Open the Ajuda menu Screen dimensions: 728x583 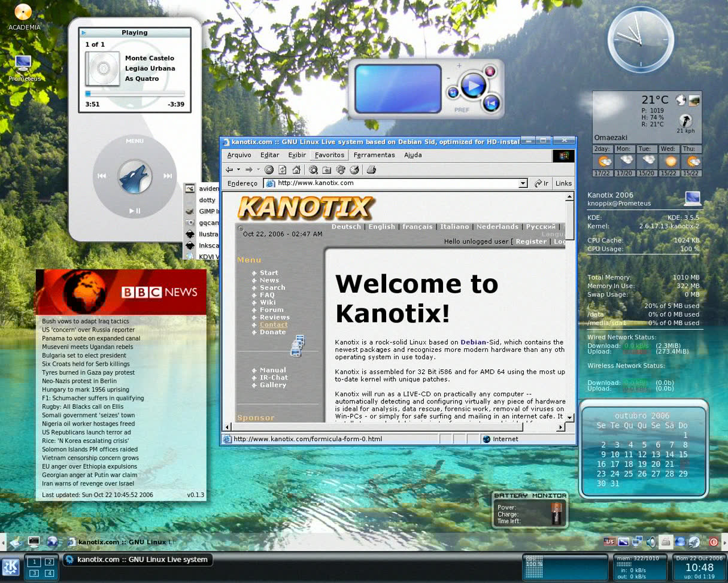tap(413, 155)
